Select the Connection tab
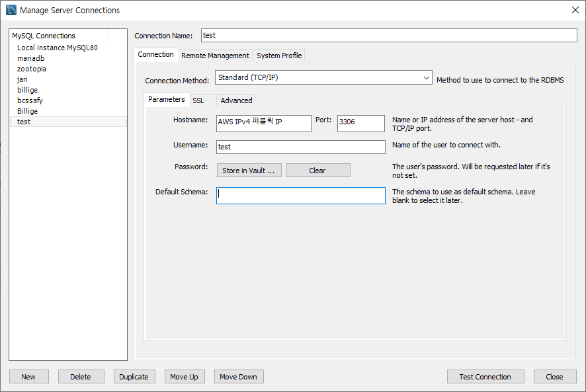Viewport: 586px width, 392px height. 155,55
